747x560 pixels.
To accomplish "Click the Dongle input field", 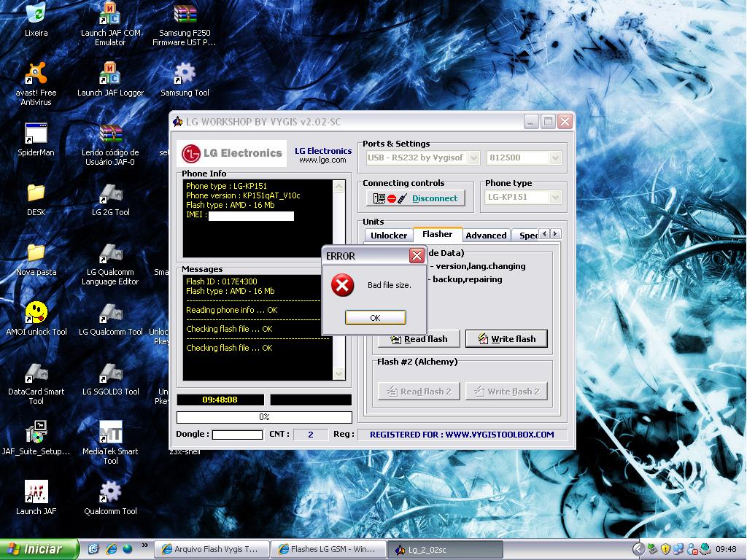I will (x=237, y=435).
